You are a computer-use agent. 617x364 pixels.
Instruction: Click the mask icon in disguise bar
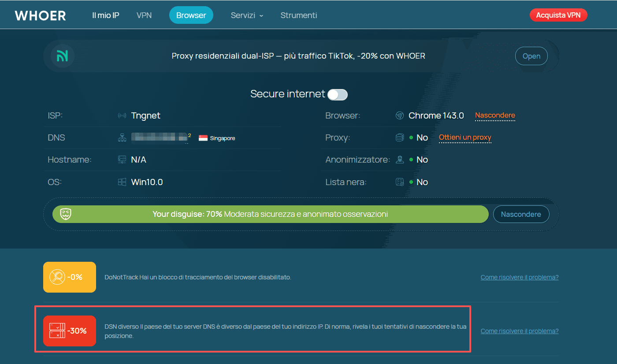pos(66,214)
